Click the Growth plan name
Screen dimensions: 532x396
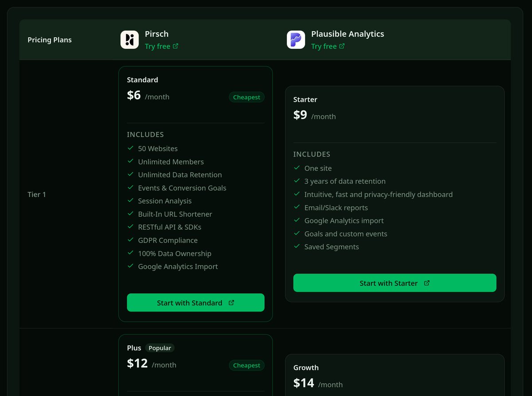pos(306,368)
